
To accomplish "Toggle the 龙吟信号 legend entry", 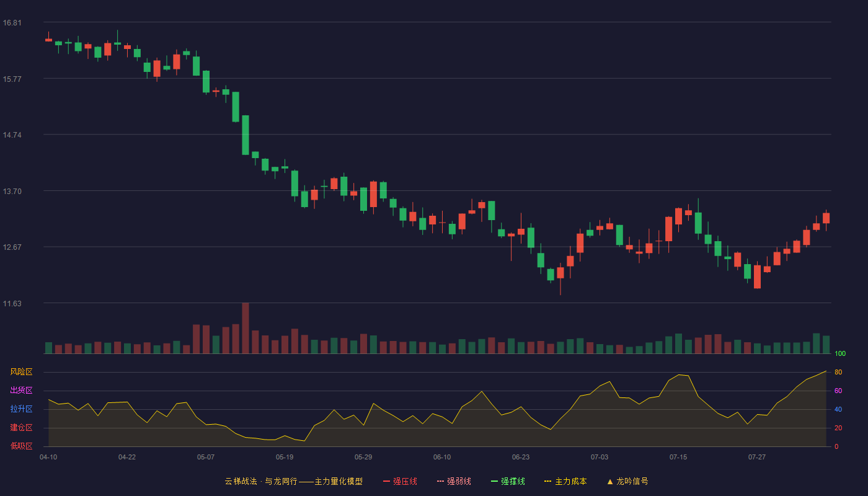I will pyautogui.click(x=627, y=481).
